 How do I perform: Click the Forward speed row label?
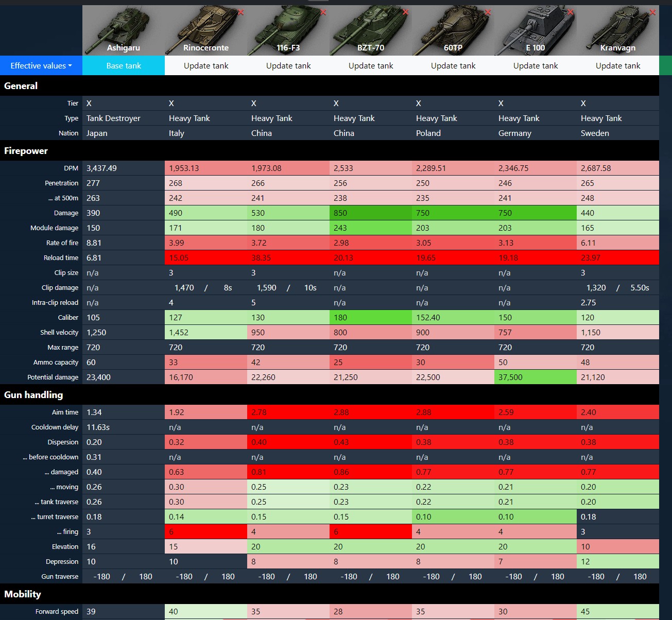tap(57, 611)
